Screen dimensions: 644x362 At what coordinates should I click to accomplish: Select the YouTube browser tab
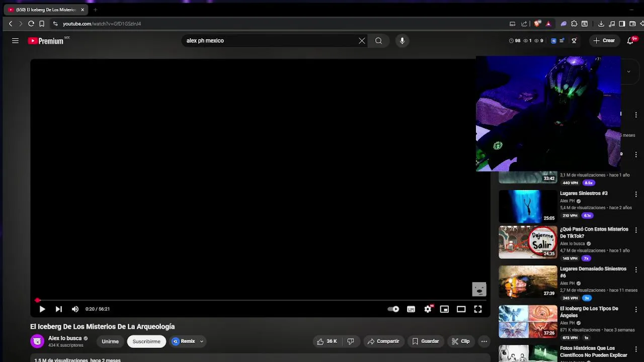pyautogui.click(x=46, y=10)
